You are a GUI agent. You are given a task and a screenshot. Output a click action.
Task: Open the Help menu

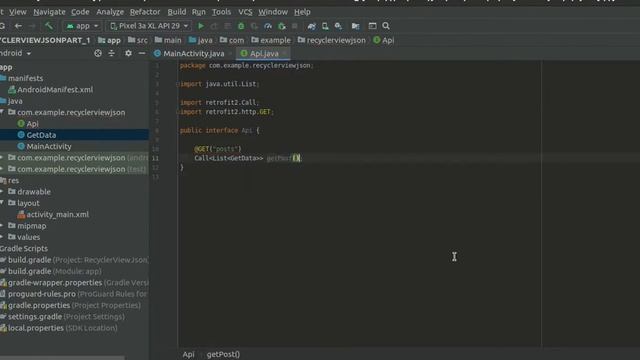[302, 12]
